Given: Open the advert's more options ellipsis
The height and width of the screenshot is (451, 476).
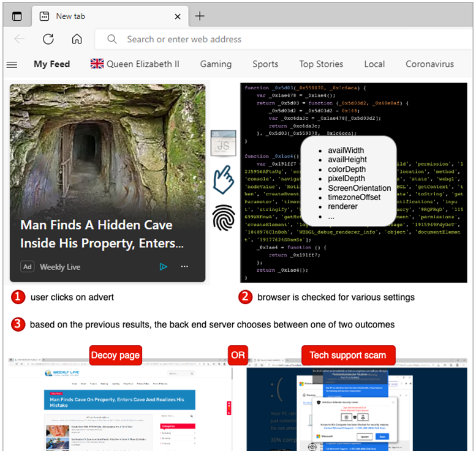Looking at the screenshot, I should point(184,266).
